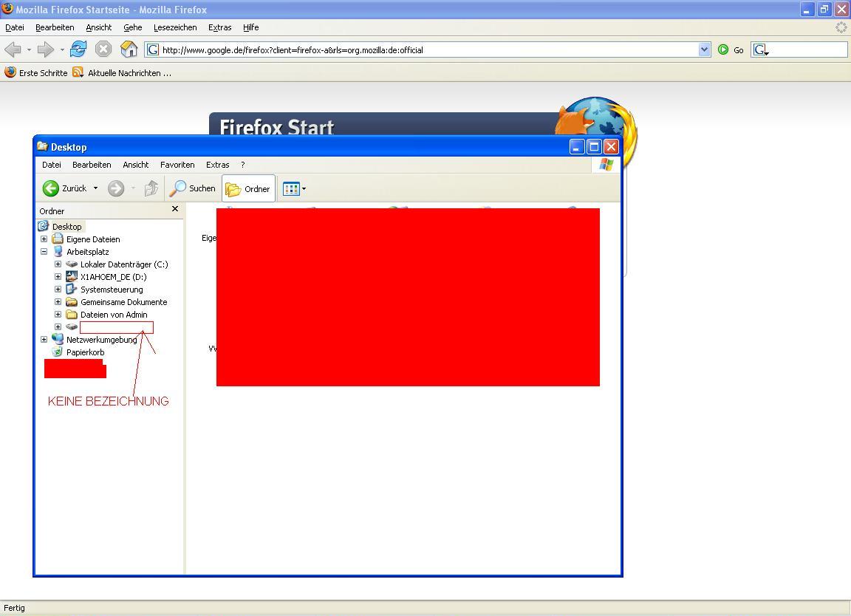This screenshot has width=851, height=616.
Task: Open Zurück history dropdown arrow
Action: coord(95,188)
